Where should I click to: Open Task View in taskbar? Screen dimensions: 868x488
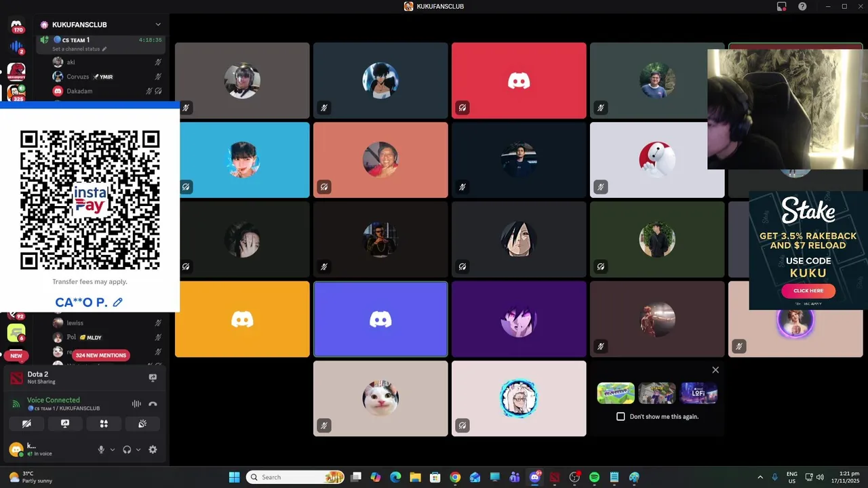356,477
